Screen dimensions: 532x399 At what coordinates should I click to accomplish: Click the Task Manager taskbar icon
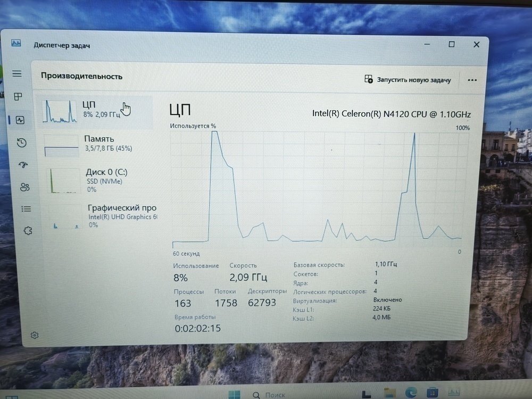(x=454, y=393)
